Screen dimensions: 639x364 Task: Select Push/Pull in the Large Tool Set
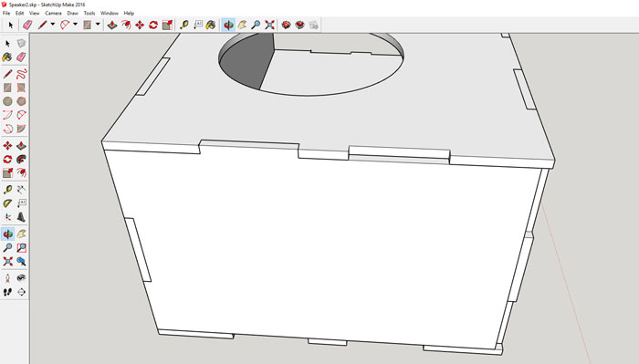click(21, 145)
